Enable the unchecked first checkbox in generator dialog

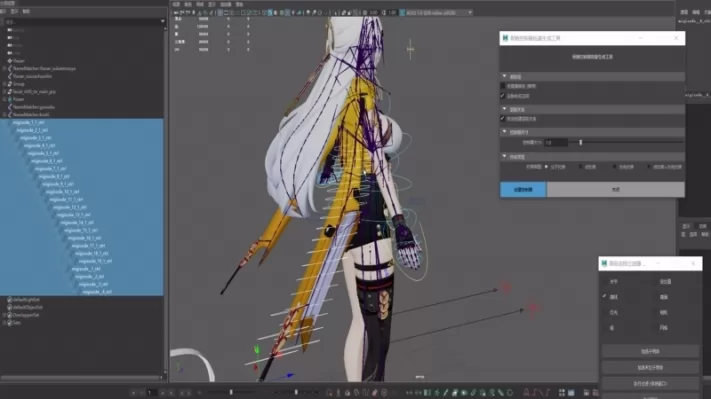[x=502, y=86]
